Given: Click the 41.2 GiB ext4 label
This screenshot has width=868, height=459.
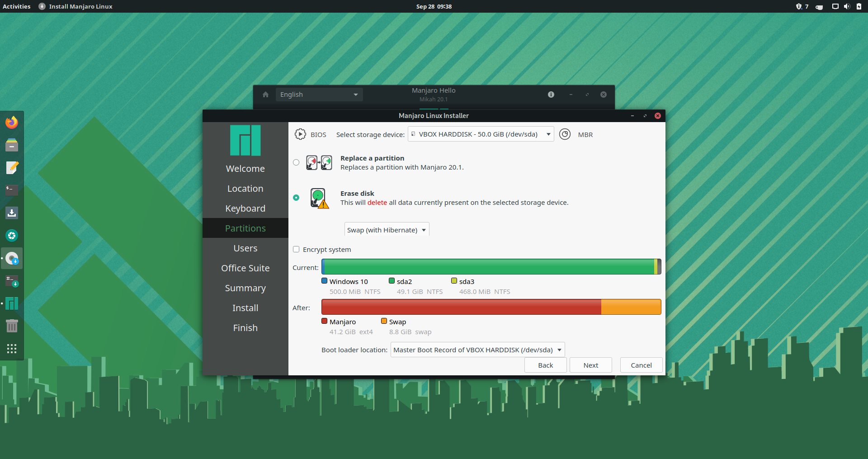Looking at the screenshot, I should pos(351,332).
